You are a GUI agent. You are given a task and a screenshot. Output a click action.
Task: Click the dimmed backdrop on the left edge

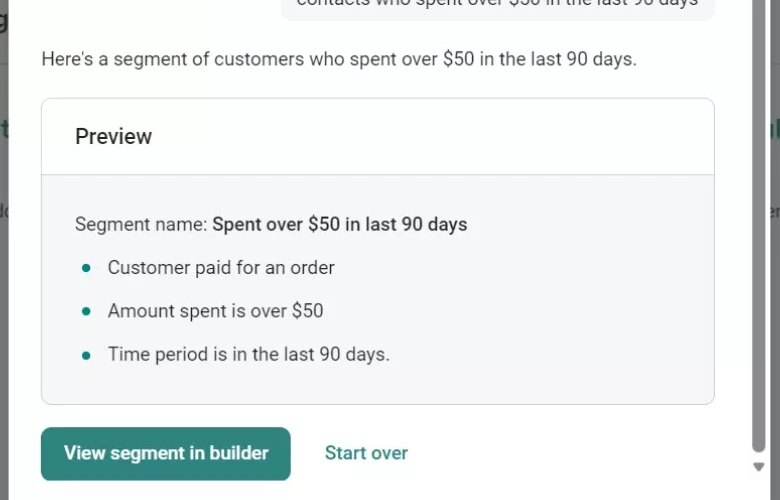4,300
